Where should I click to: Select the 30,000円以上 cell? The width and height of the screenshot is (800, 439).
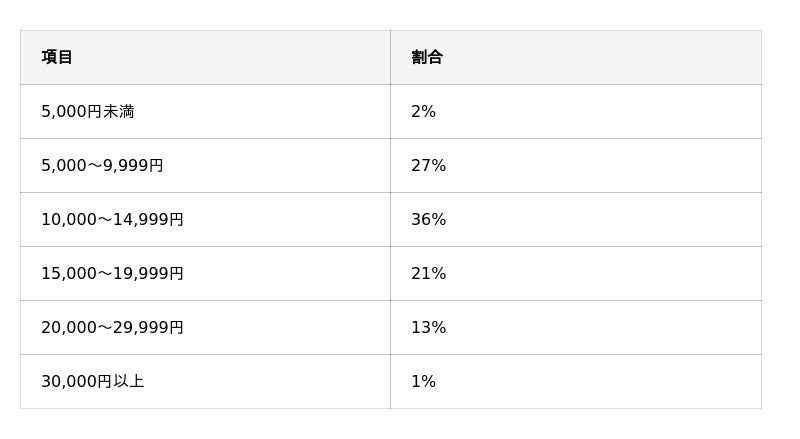click(x=205, y=381)
